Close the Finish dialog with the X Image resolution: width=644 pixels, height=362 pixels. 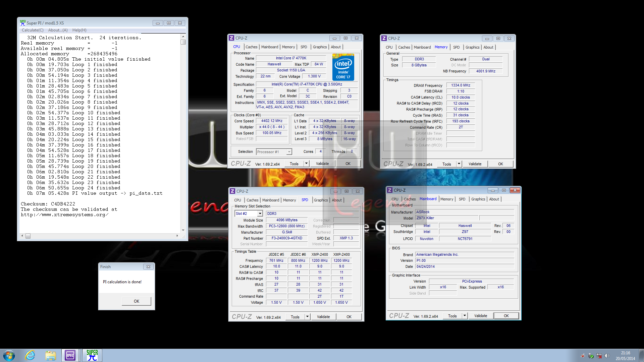148,267
